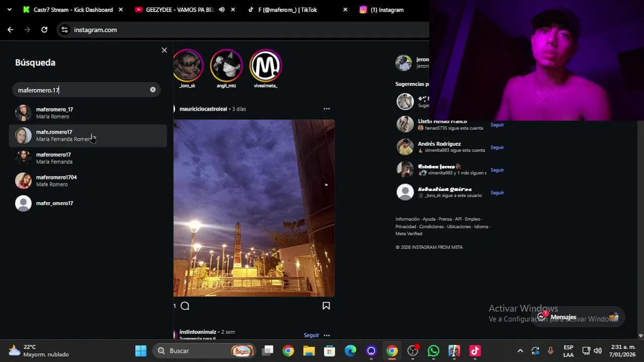Follow Liseth Henao Franco
This screenshot has width=644, height=362.
[x=497, y=125]
